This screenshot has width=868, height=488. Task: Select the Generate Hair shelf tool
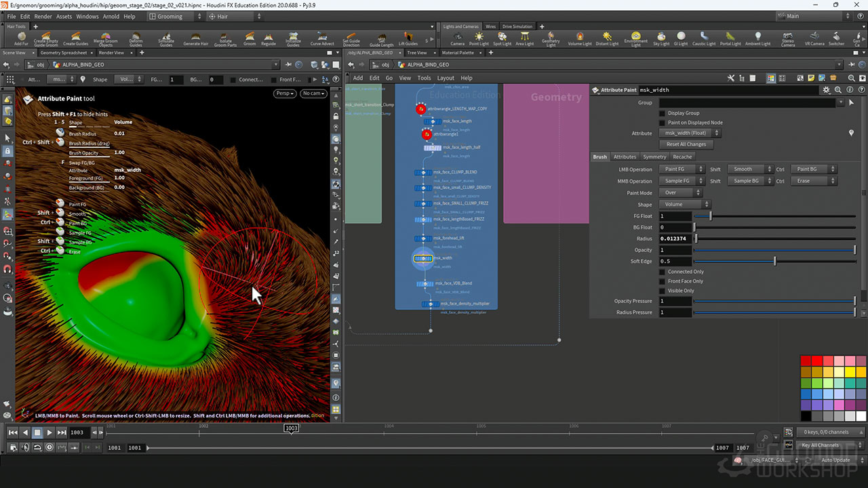(x=196, y=39)
